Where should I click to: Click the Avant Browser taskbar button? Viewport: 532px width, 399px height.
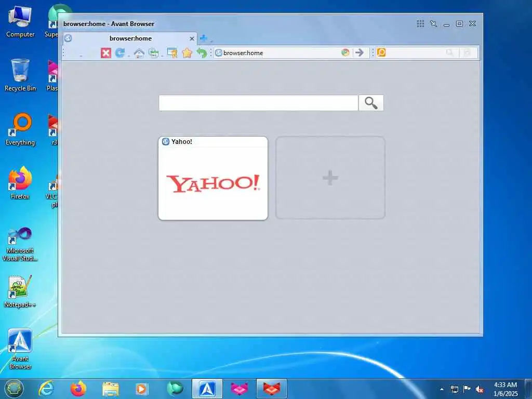click(207, 389)
